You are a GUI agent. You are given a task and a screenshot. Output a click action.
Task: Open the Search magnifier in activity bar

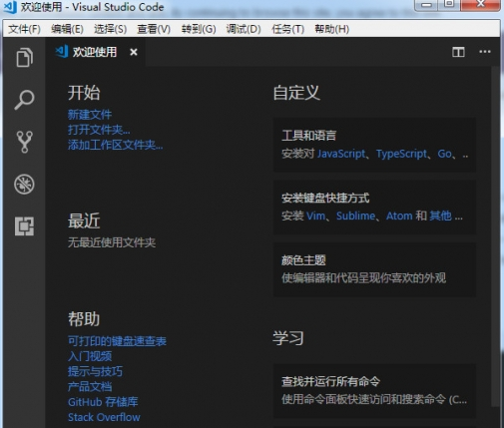pos(24,100)
